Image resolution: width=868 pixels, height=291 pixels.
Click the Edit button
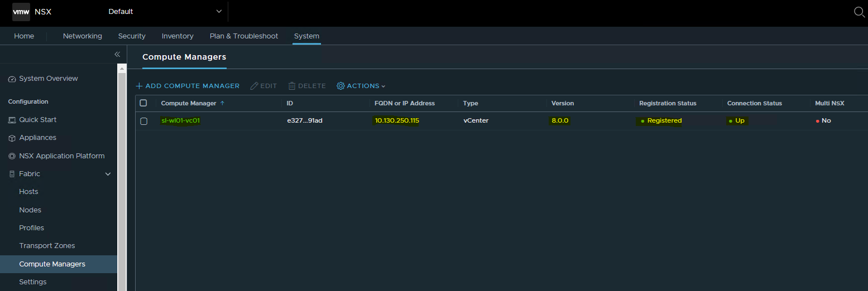pyautogui.click(x=263, y=86)
